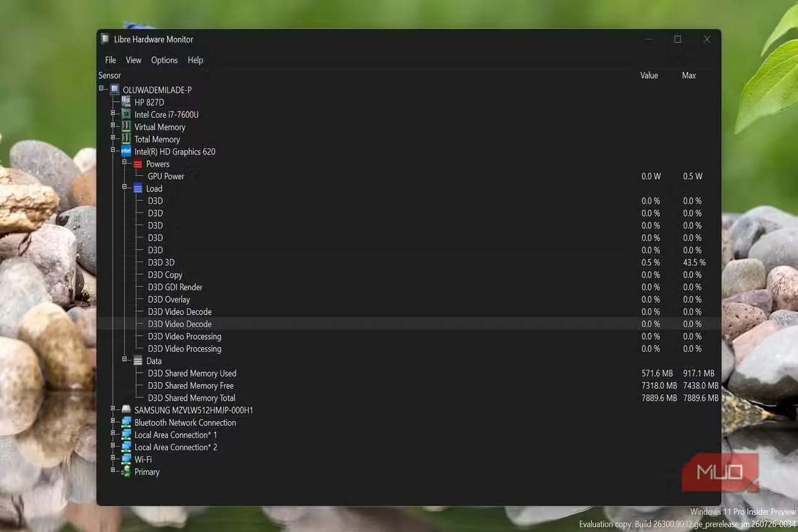Image resolution: width=798 pixels, height=532 pixels.
Task: Click the 43.5 % max value
Action: [x=695, y=262]
